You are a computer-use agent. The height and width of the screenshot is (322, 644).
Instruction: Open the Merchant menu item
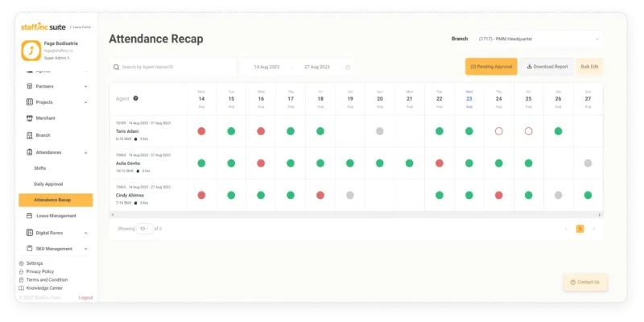coord(45,118)
